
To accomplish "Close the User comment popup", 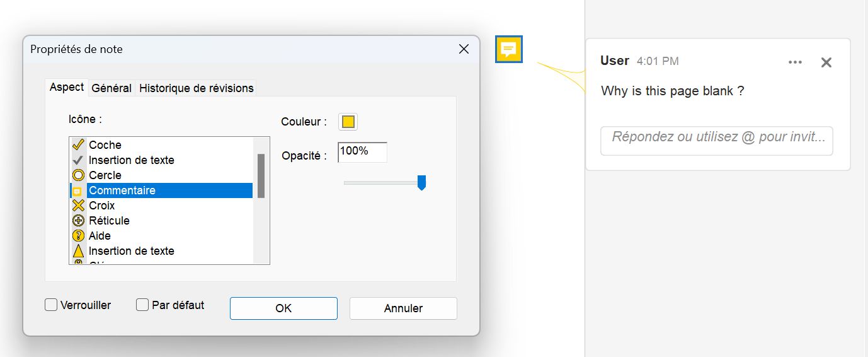I will pos(826,62).
